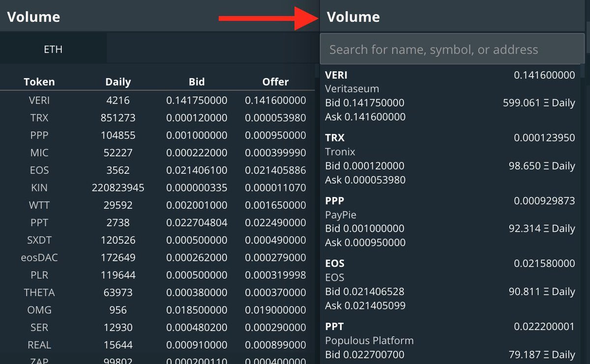590x364 pixels.
Task: Open PayPie entry in search results
Action: click(x=450, y=222)
